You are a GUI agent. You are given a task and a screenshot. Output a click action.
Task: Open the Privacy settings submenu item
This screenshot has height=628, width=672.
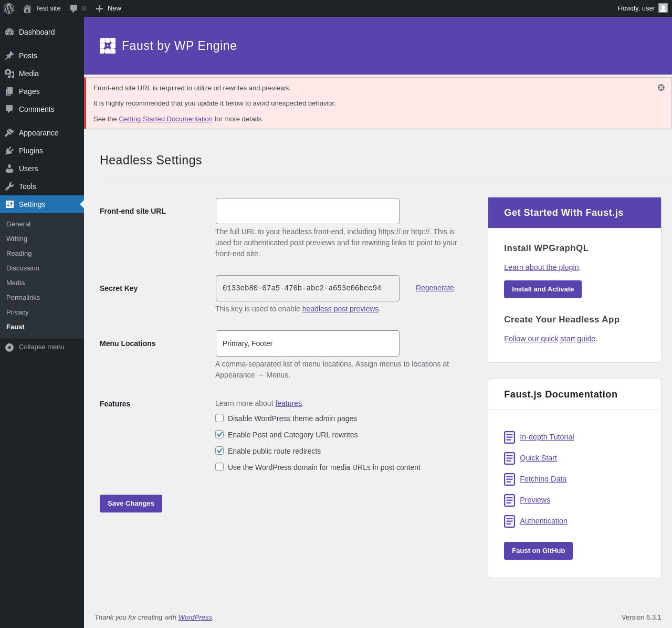coord(17,312)
